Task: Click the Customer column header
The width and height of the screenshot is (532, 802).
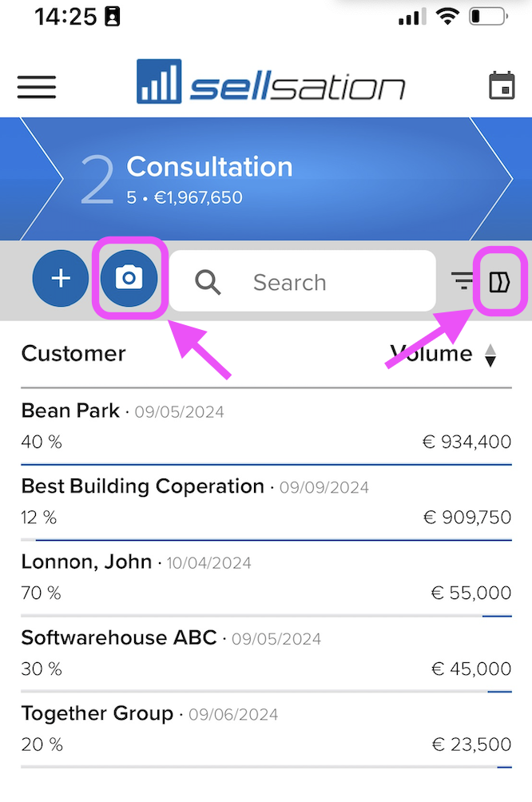Action: pos(73,354)
